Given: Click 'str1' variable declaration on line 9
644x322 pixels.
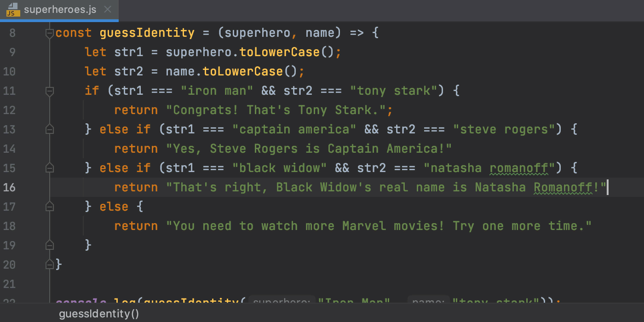Looking at the screenshot, I should 129,52.
